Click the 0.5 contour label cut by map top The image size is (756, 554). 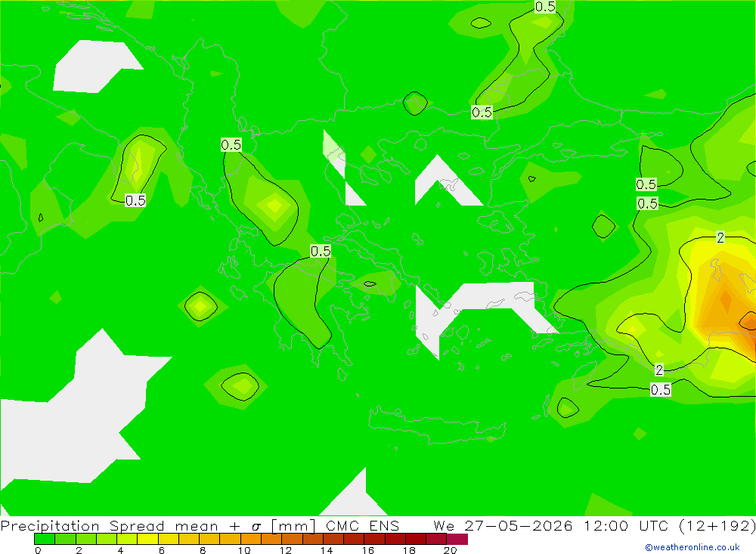[x=545, y=6]
